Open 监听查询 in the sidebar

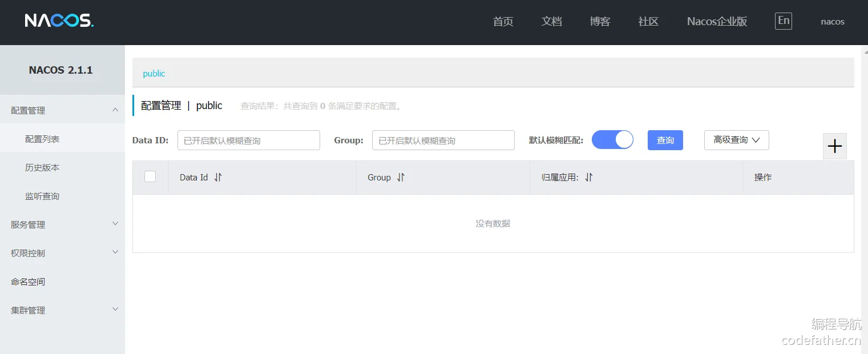tap(62, 196)
